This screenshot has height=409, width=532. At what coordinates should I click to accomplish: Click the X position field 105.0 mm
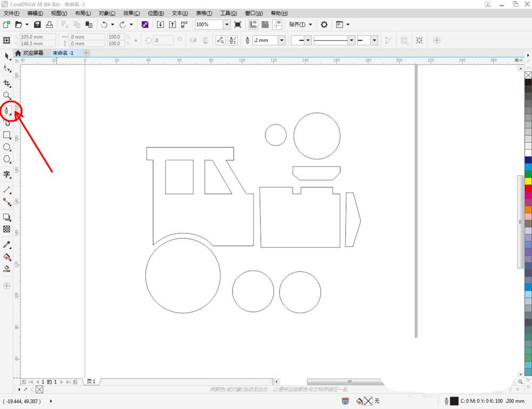click(37, 37)
